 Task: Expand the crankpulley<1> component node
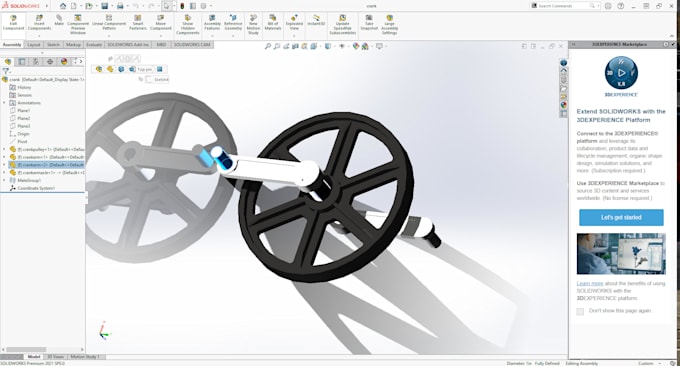click(x=4, y=149)
